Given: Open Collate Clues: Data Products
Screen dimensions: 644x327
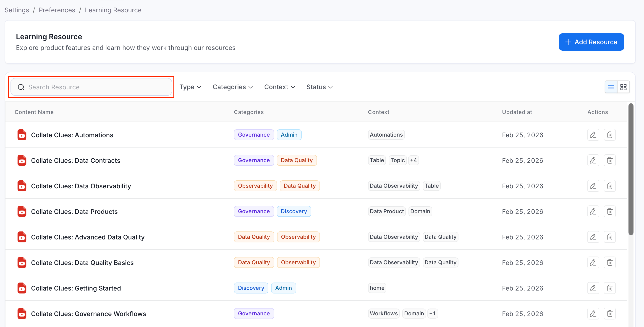Looking at the screenshot, I should pyautogui.click(x=74, y=211).
